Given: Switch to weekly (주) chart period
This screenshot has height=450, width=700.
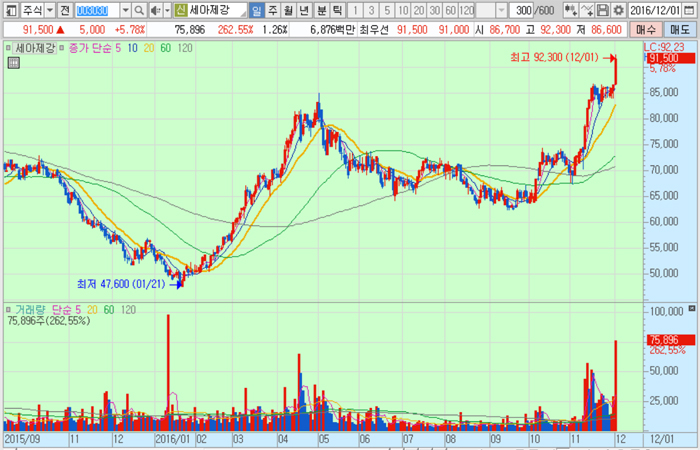Looking at the screenshot, I should click(x=273, y=10).
